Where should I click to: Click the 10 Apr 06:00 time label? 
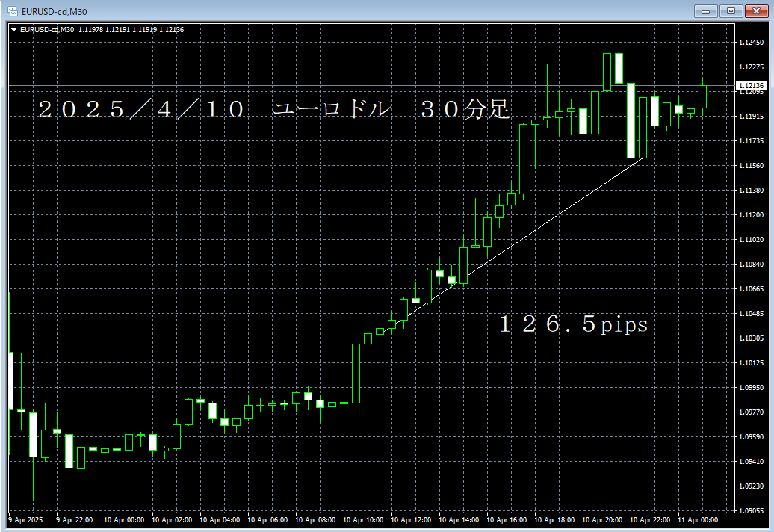(267, 519)
